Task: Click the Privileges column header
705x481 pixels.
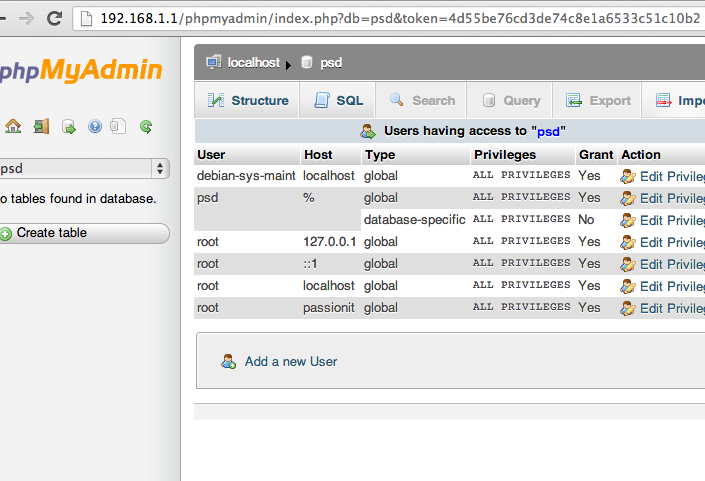Action: pyautogui.click(x=523, y=155)
